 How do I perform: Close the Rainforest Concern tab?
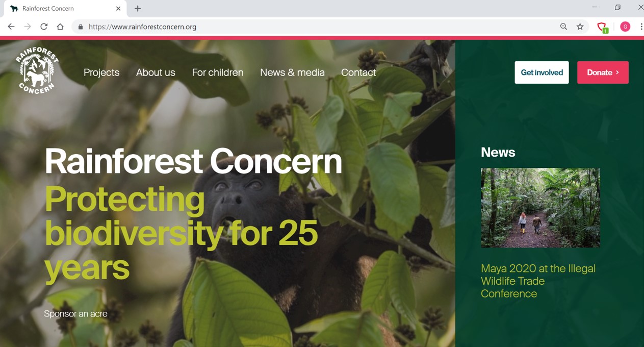pos(118,8)
